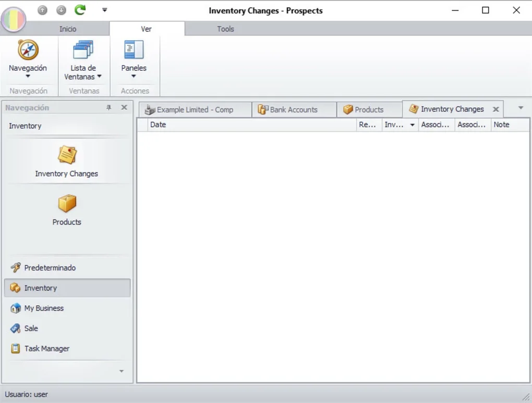Viewport: 532px width, 403px height.
Task: Switch to Example Limited - Comp tab
Action: pyautogui.click(x=196, y=109)
